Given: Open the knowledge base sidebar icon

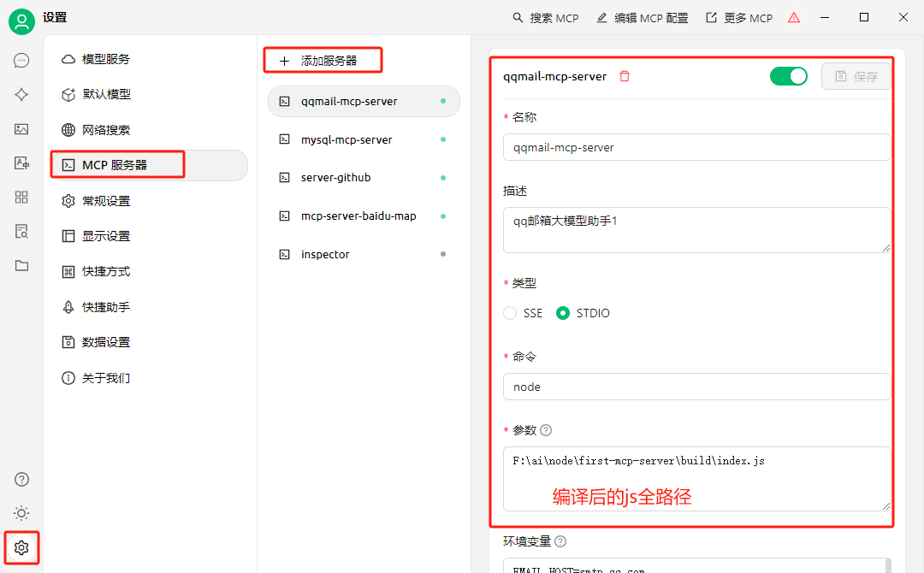Looking at the screenshot, I should (x=21, y=232).
